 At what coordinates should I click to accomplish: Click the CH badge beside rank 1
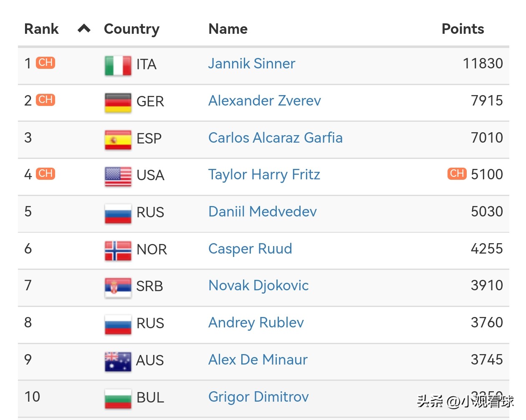pos(46,63)
